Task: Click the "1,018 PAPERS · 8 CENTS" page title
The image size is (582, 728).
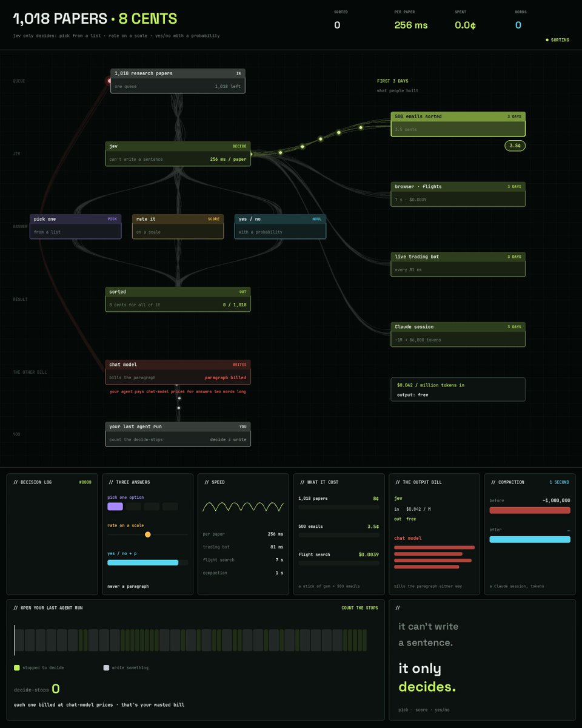Action: [95, 19]
